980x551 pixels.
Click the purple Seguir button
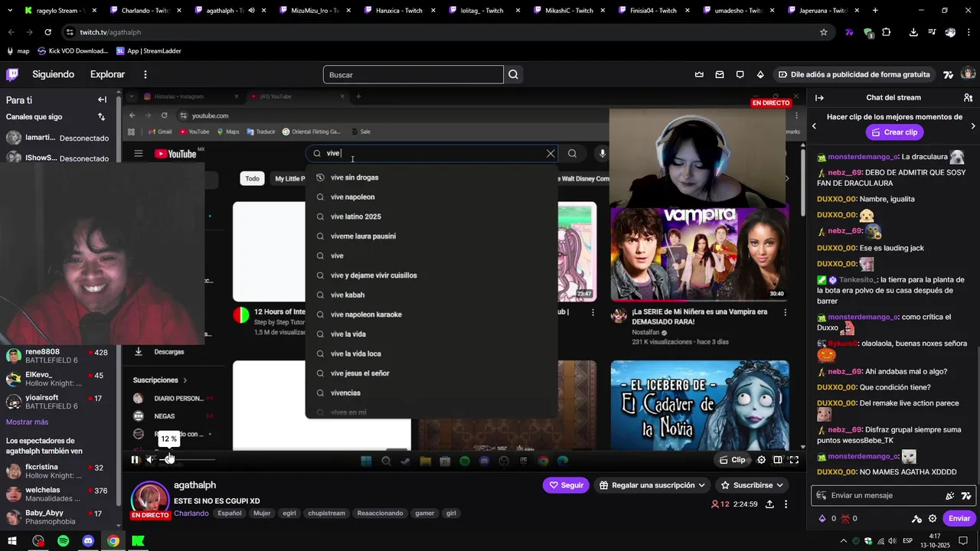[566, 485]
